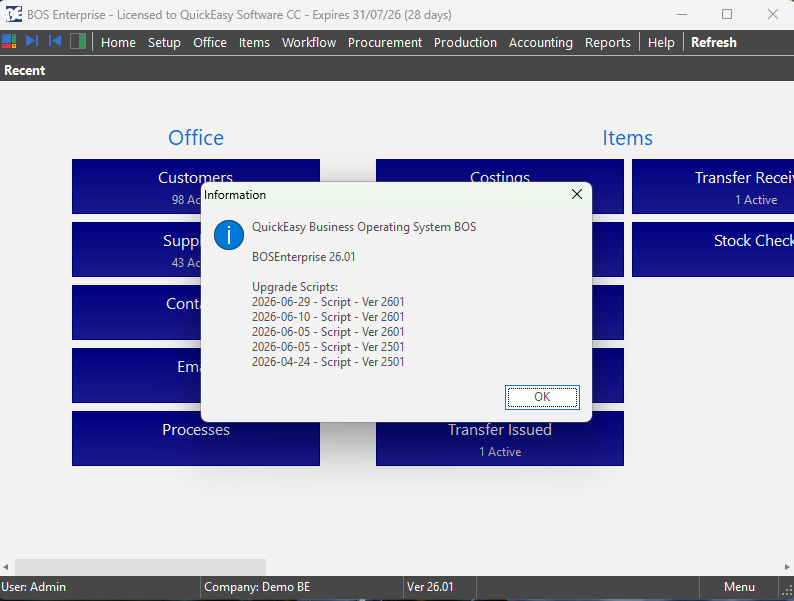The width and height of the screenshot is (794, 601).
Task: Click the Menu button in status bar
Action: pos(739,587)
